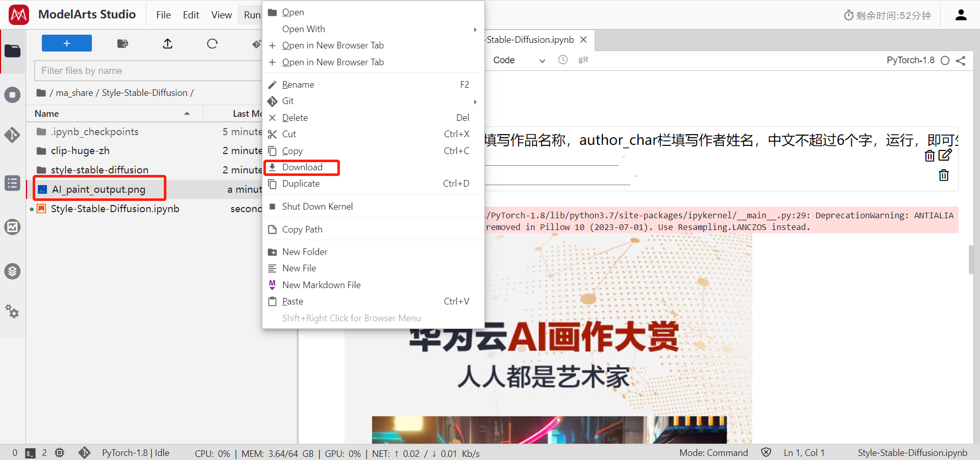980x460 pixels.
Task: Click the ModelArts Studio logo icon
Action: point(19,15)
